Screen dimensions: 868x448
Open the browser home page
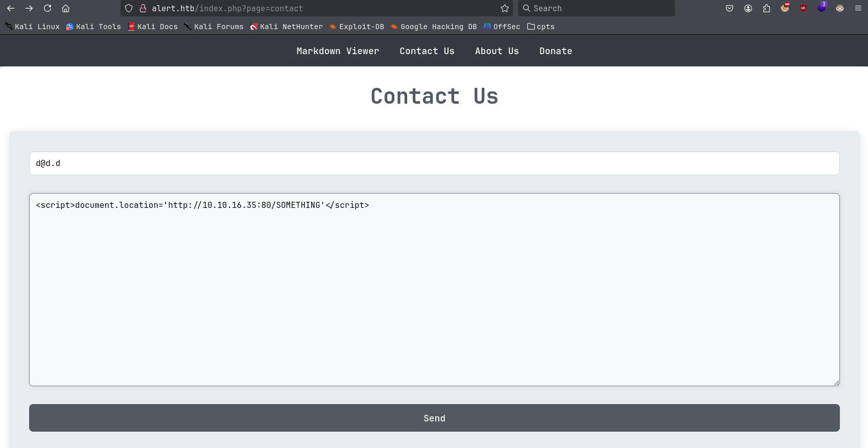pyautogui.click(x=66, y=8)
